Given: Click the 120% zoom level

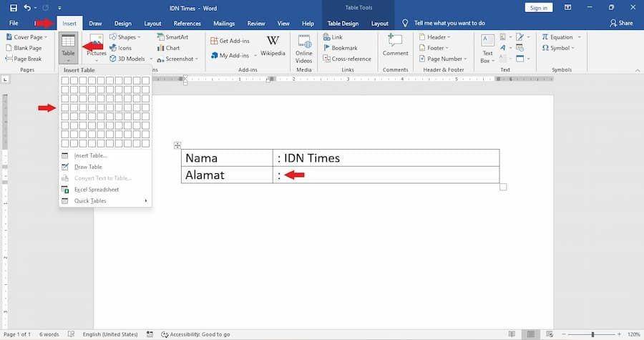Looking at the screenshot, I should 634,334.
